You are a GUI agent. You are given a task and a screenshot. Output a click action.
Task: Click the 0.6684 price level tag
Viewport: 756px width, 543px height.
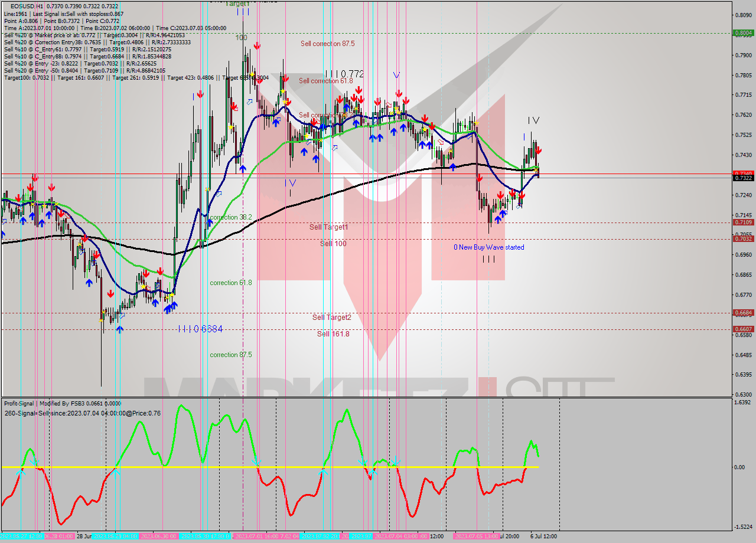click(x=743, y=313)
